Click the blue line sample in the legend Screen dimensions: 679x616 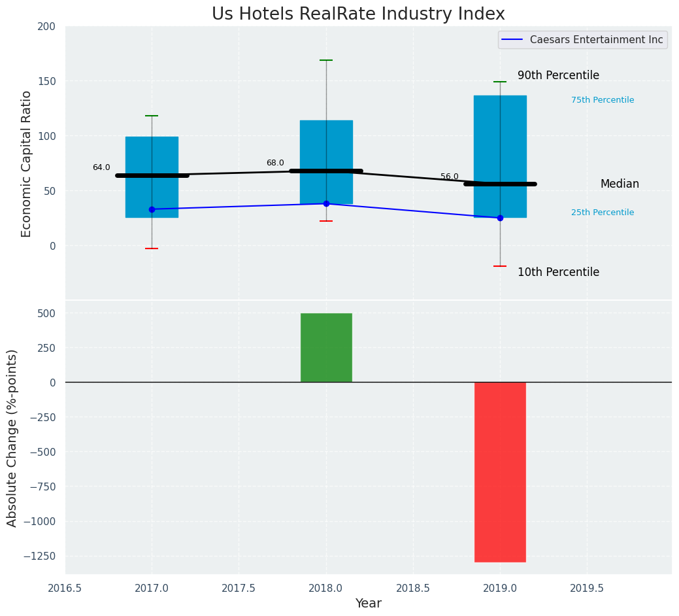pyautogui.click(x=513, y=40)
